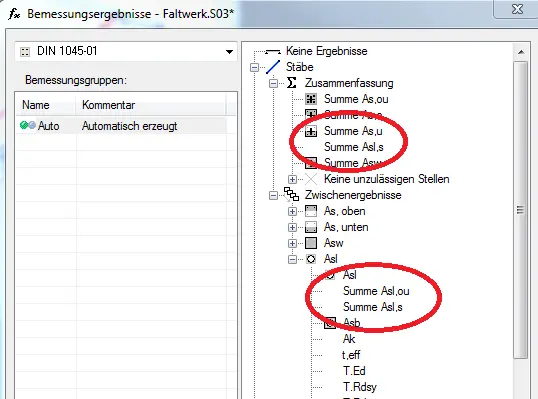Viewport: 538px width, 399px height.
Task: Select the Zwischenergebnisse entry
Action: [353, 195]
